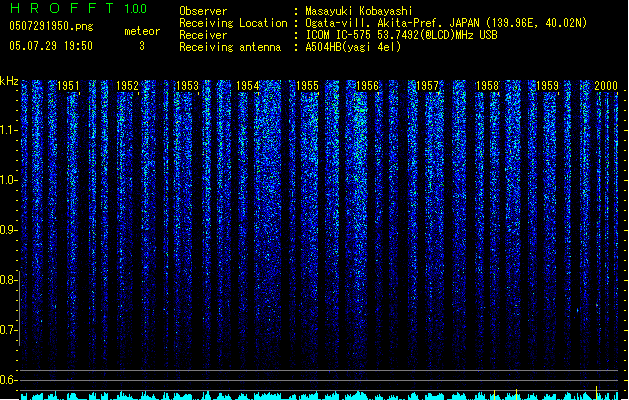Click the 'Receiving antenna' field label
Screen dimensions: 629x400
tap(230, 47)
